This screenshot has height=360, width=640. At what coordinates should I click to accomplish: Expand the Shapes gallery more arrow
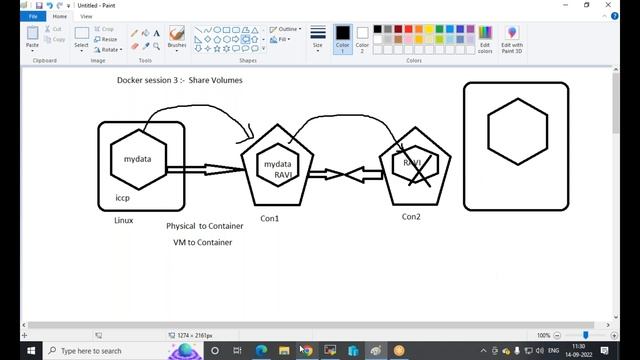point(263,49)
